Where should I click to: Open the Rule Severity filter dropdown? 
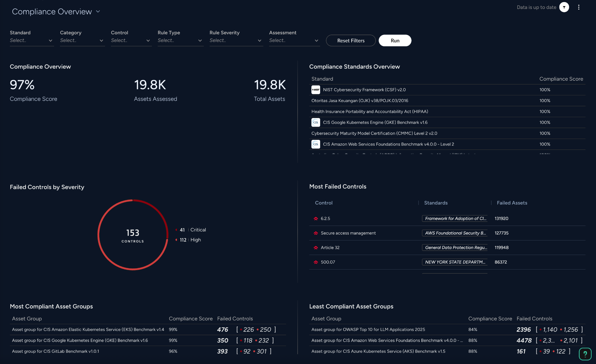click(x=236, y=40)
